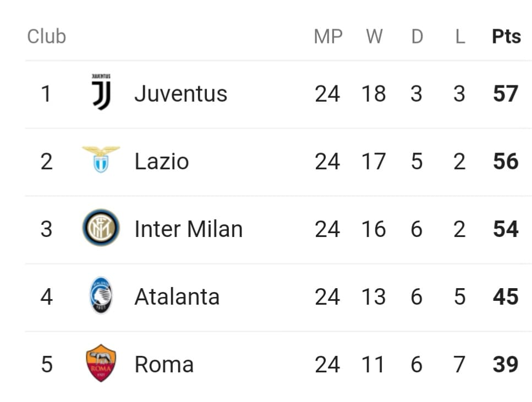This screenshot has width=532, height=402.
Task: Click the Juventus club logo
Action: click(101, 92)
